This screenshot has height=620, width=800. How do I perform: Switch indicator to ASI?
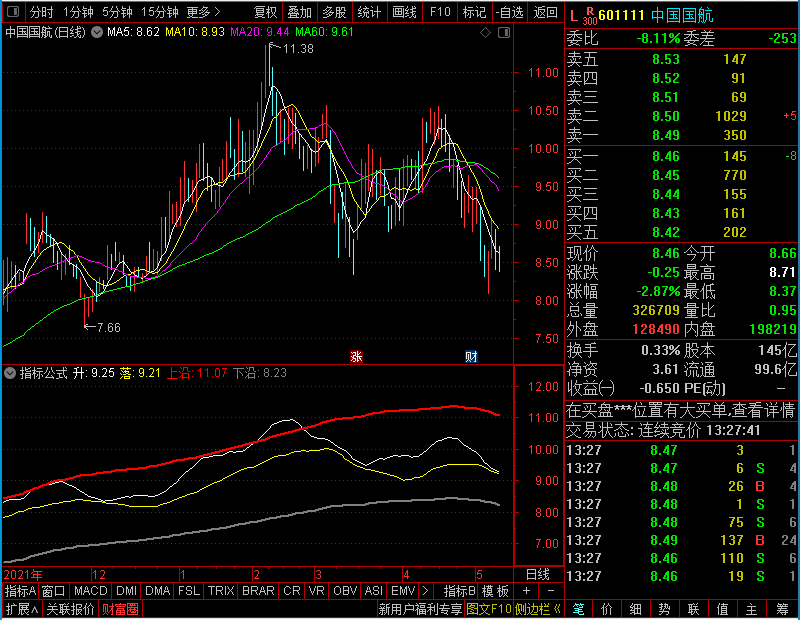373,591
